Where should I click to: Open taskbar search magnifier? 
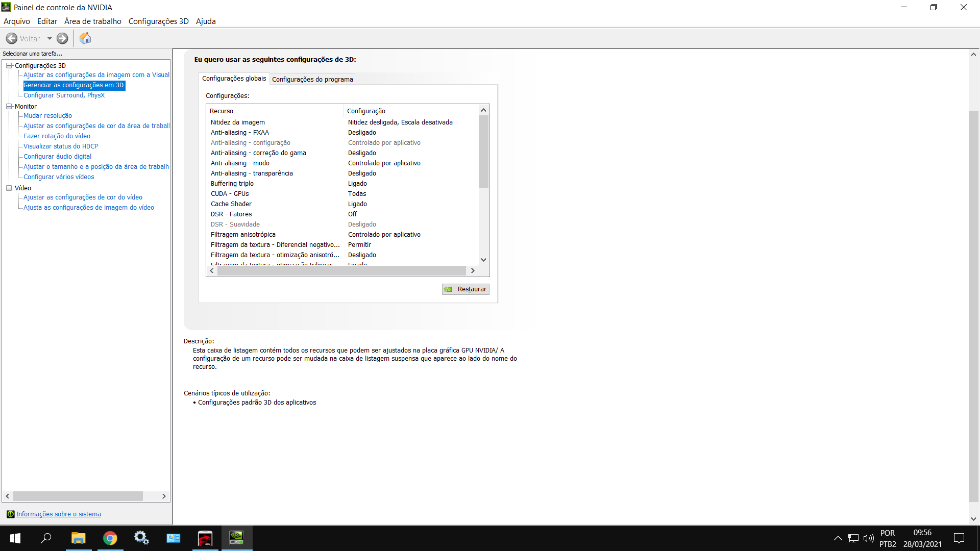click(46, 538)
